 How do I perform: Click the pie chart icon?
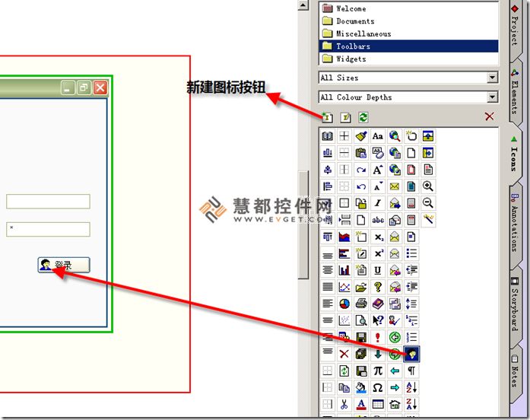[x=344, y=304]
